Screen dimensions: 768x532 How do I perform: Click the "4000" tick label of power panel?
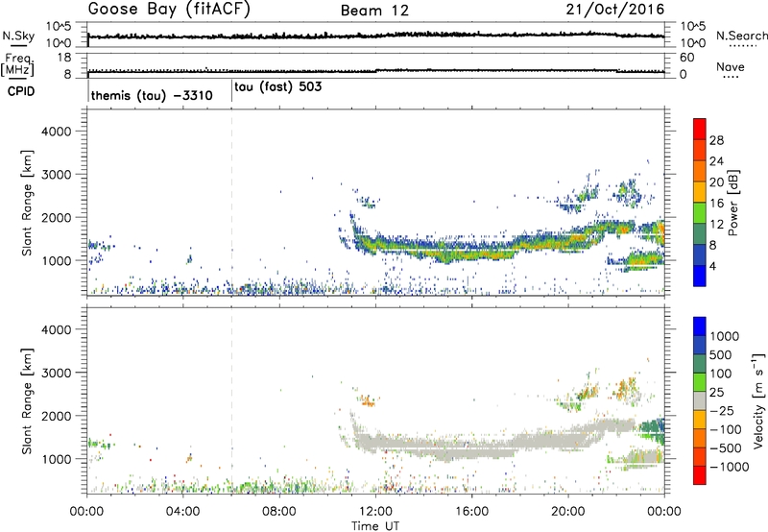click(x=57, y=132)
